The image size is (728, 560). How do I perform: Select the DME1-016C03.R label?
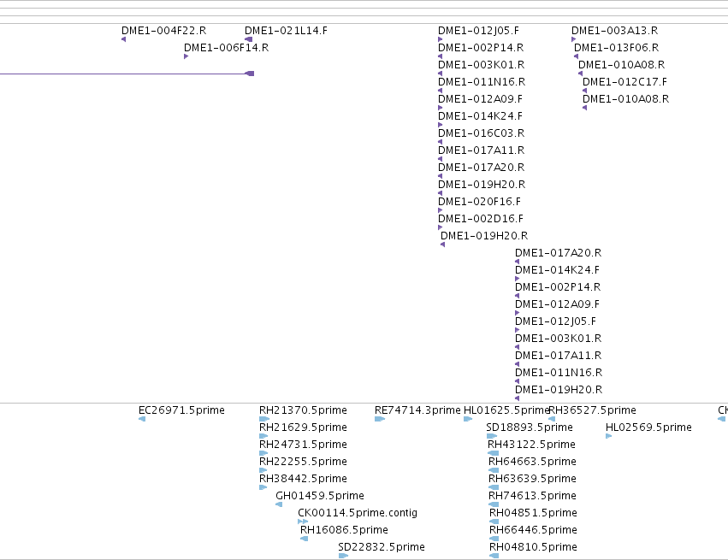point(482,133)
